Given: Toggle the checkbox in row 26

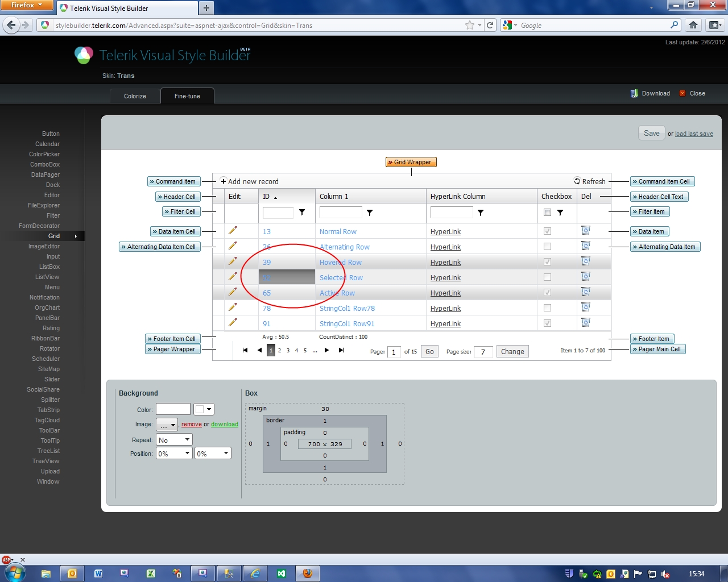Looking at the screenshot, I should [547, 247].
